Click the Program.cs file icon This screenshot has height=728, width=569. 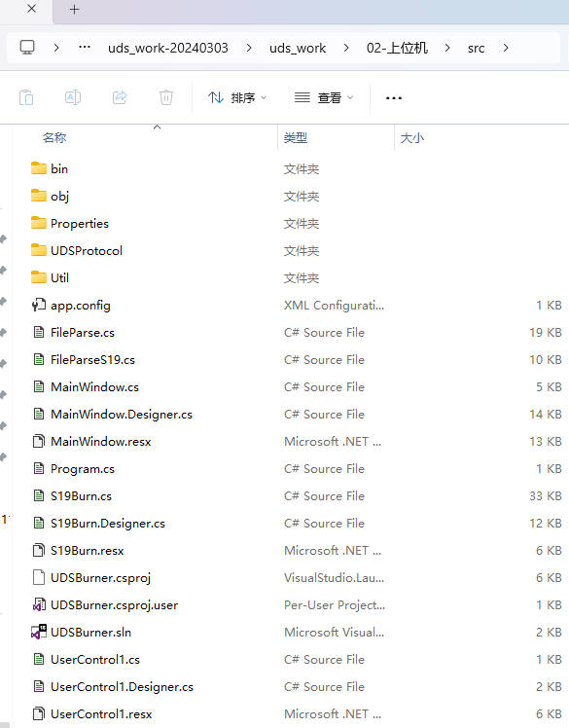click(39, 468)
